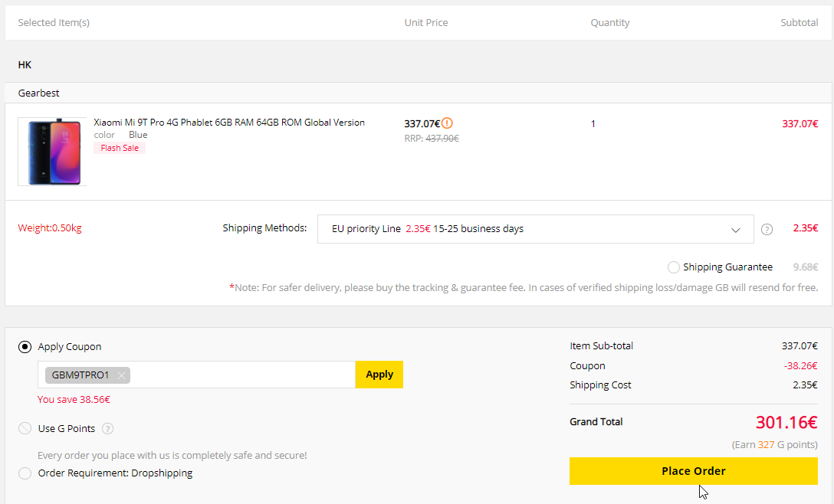834x504 pixels.
Task: Click the Unit Price column header
Action: click(x=426, y=23)
